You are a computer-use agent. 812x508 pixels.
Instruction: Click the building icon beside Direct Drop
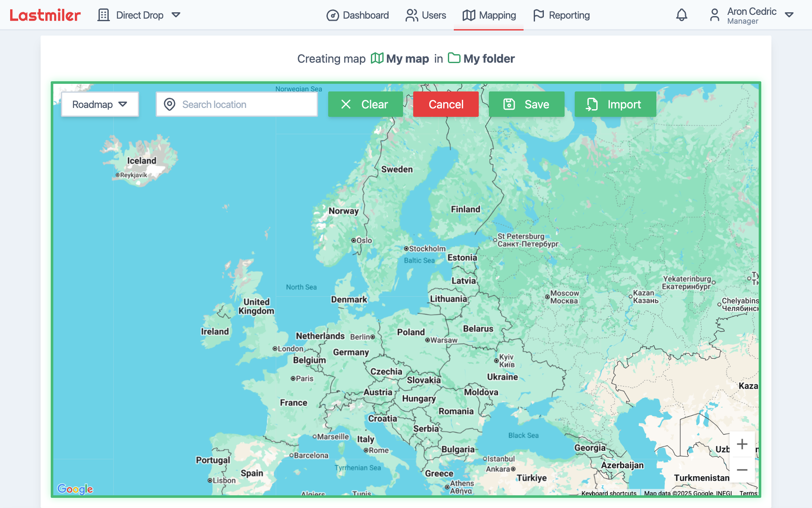coord(103,15)
